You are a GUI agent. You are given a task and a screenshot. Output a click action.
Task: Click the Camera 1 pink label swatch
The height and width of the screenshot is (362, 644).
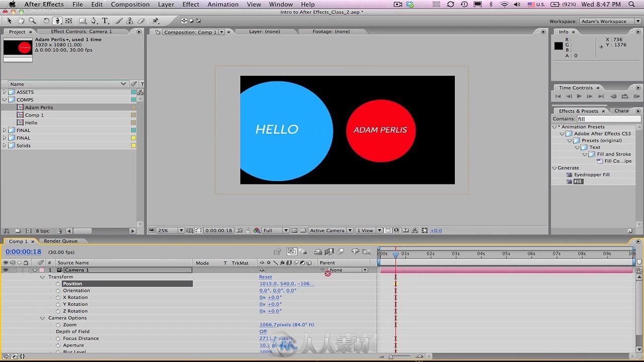point(42,270)
